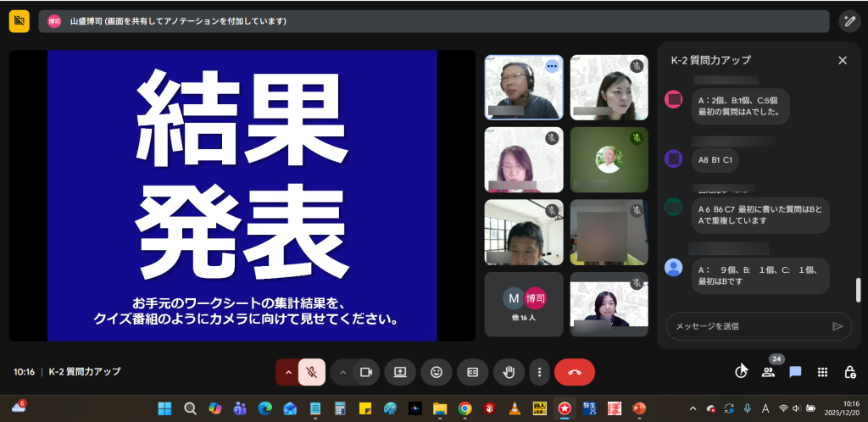868x422 pixels.
Task: Open the activities grid icon
Action: pyautogui.click(x=822, y=372)
